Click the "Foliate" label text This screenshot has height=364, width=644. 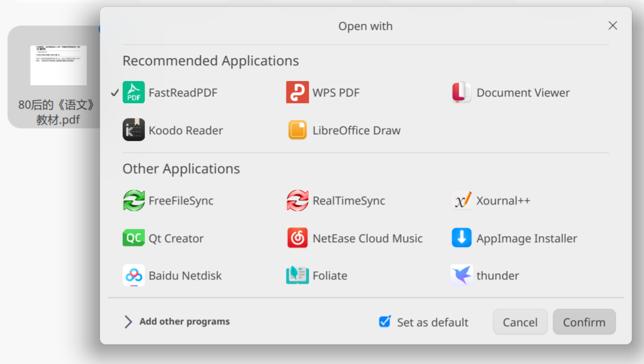click(x=330, y=276)
